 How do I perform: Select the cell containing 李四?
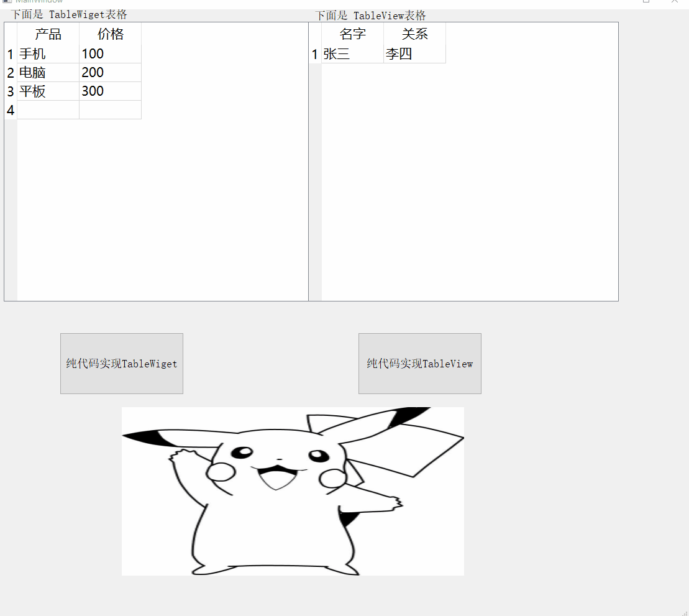(414, 54)
